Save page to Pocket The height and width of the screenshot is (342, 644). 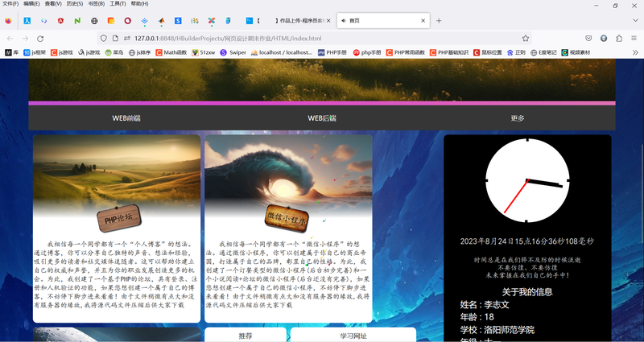point(588,38)
